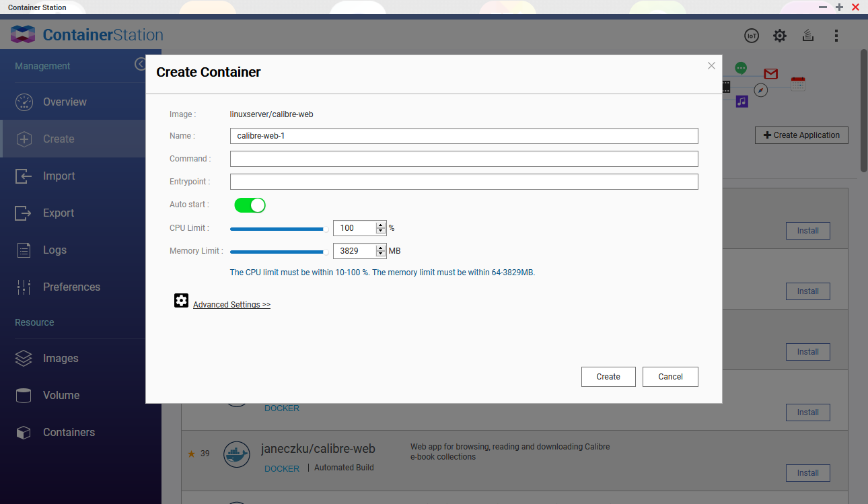Open settings gear icon in header
The image size is (868, 504).
pos(779,36)
